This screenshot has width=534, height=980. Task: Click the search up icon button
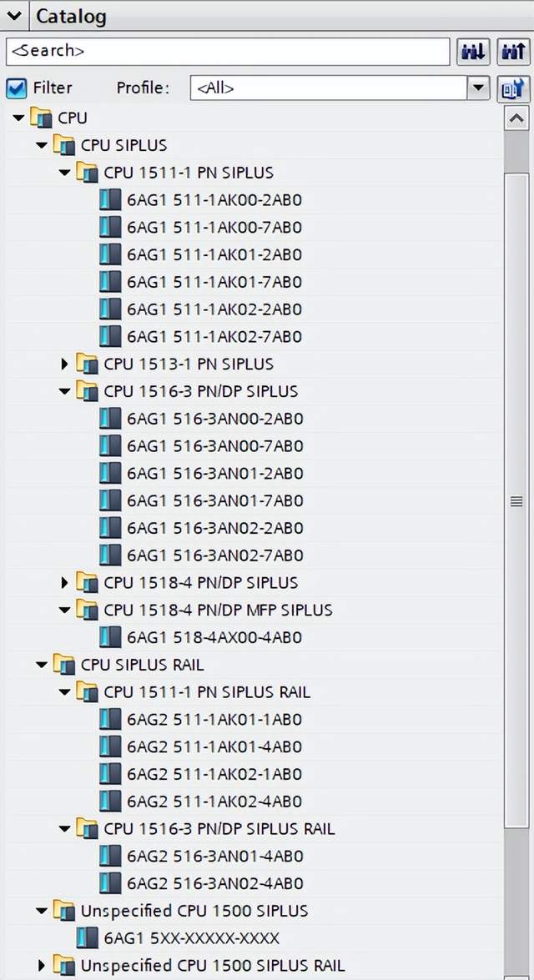tap(513, 51)
